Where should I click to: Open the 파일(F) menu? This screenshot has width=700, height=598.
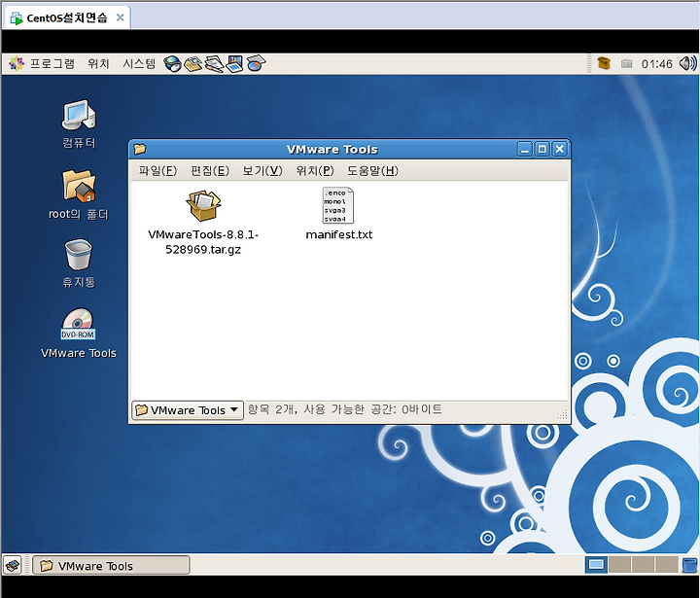157,170
